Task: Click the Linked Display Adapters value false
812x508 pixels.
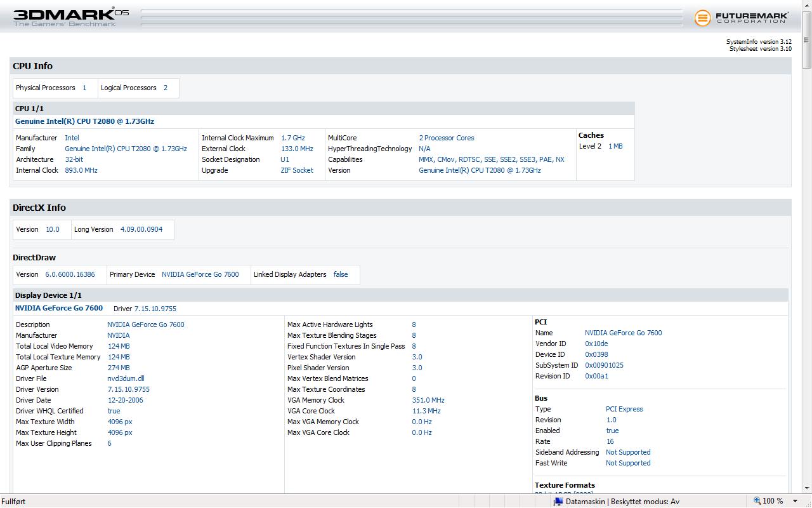Action: click(x=341, y=274)
